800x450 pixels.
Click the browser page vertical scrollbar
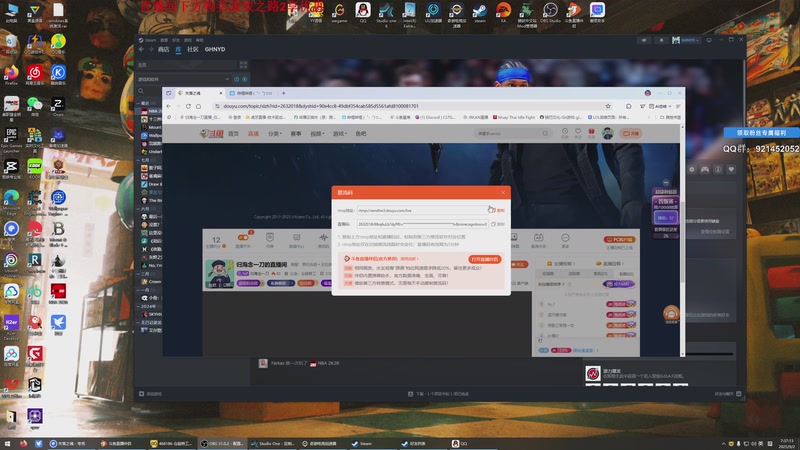683,240
